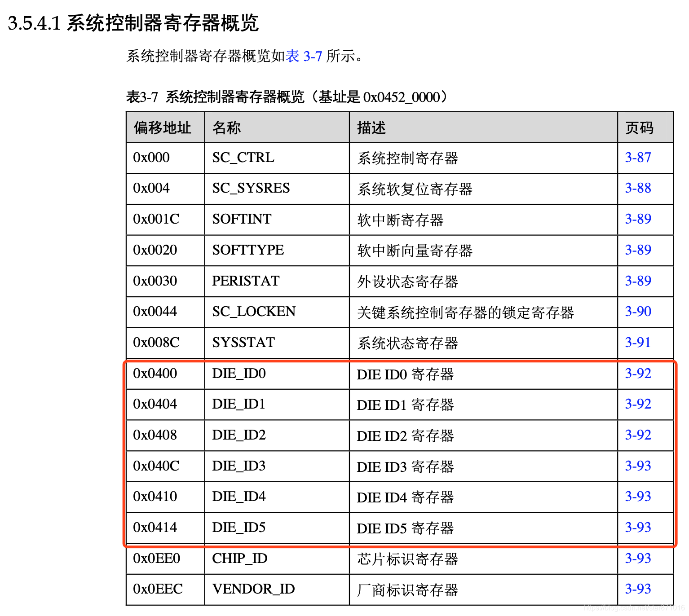Click offset address 0x001C
The image size is (689, 616).
pos(156,219)
